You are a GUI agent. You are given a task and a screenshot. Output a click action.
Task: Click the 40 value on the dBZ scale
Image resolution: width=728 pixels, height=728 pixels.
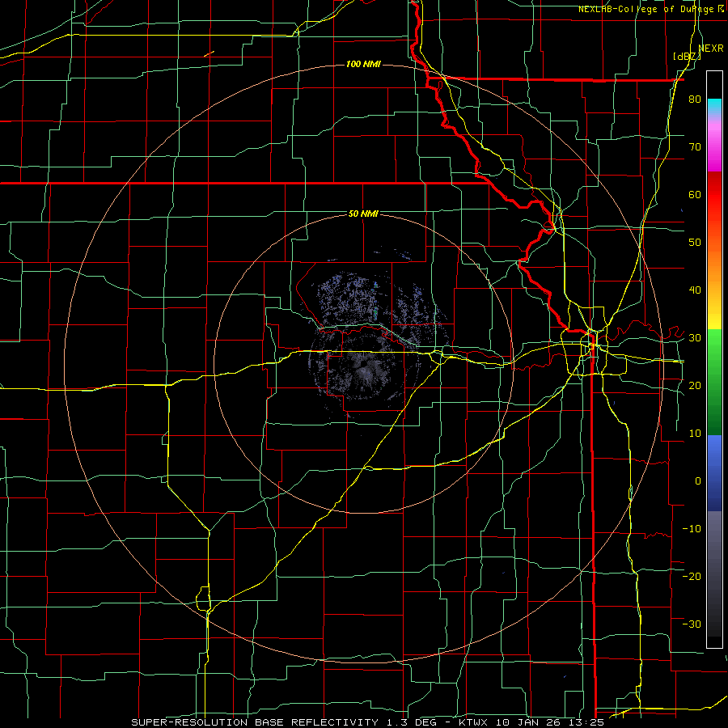(x=695, y=290)
